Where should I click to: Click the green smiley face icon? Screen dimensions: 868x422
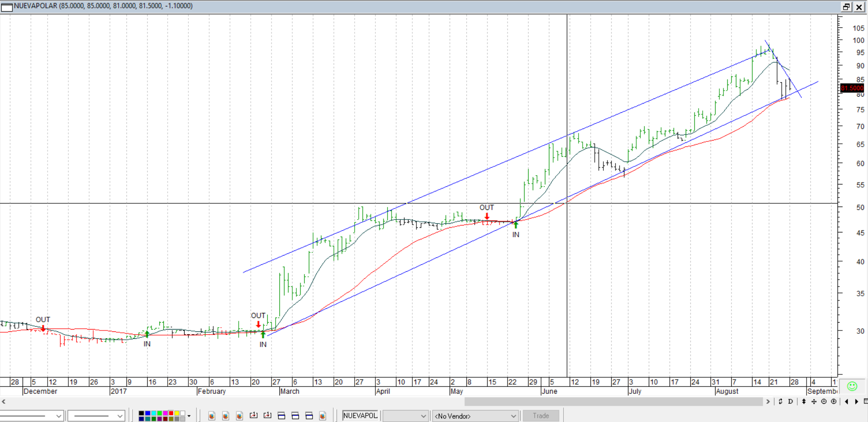pyautogui.click(x=852, y=386)
